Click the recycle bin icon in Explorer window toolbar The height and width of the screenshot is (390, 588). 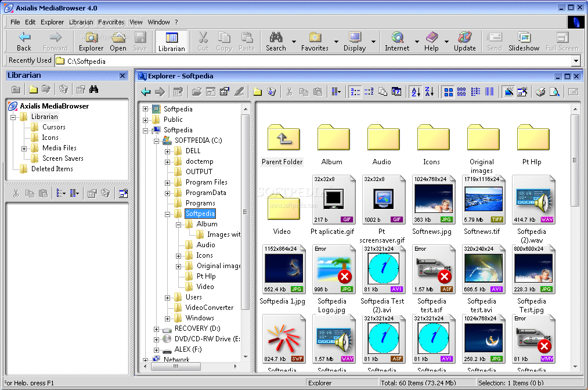point(272,92)
